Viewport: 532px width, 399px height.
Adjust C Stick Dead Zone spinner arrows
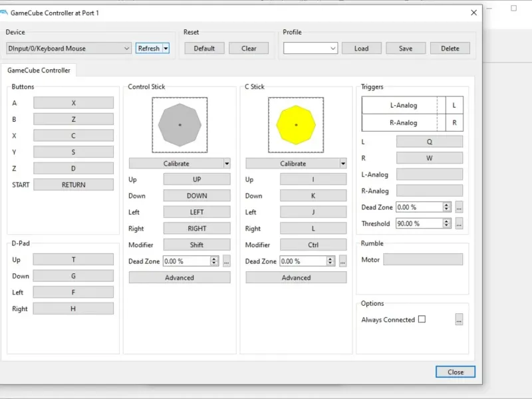[331, 261]
